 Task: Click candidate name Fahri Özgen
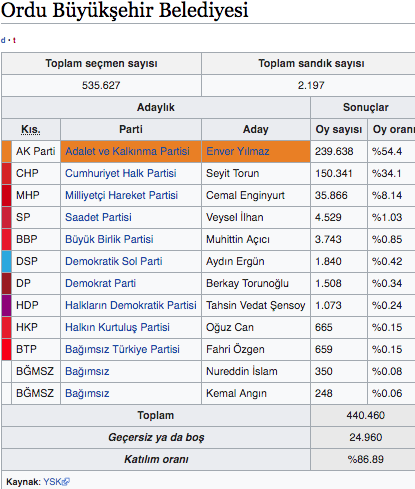[235, 349]
